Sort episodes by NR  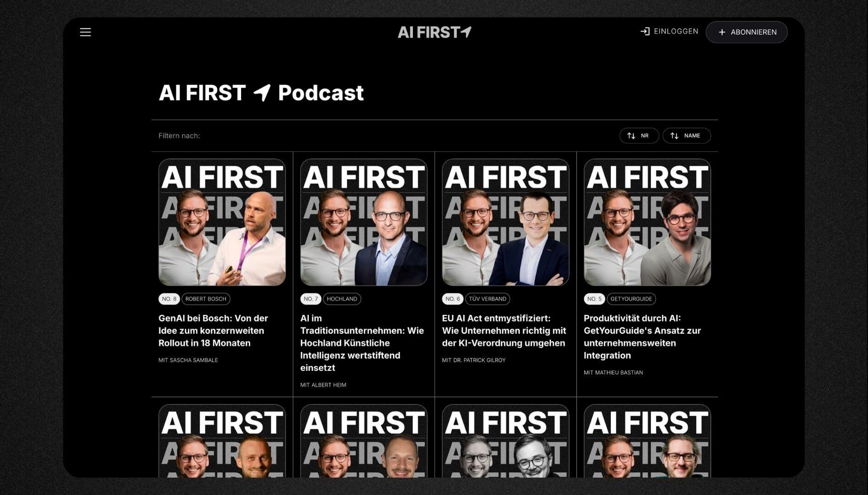(639, 136)
